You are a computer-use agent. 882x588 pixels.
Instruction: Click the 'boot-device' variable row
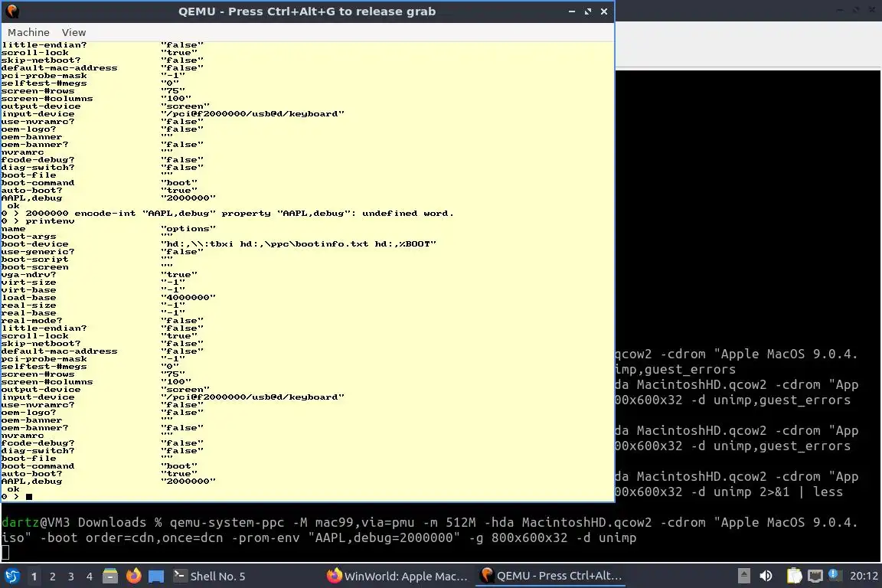click(219, 244)
